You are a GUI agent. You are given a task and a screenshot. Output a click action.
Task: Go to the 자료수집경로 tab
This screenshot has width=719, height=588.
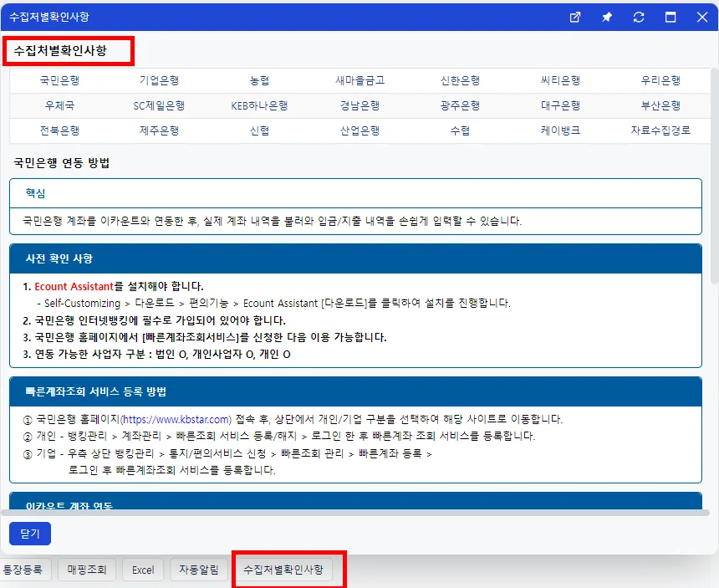[660, 130]
